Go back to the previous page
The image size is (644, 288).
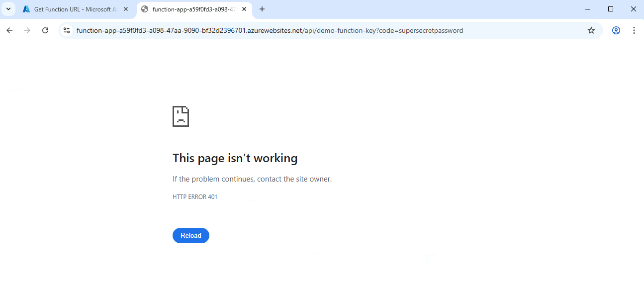point(9,30)
